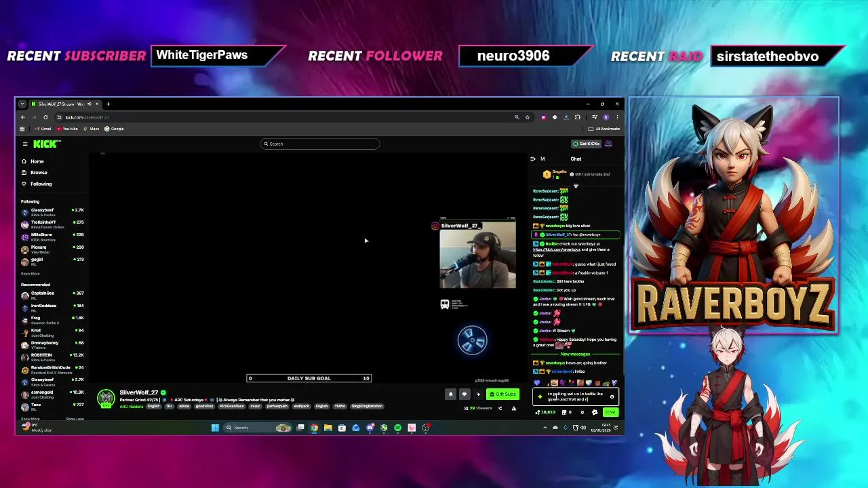Screen dimensions: 868x488
Task: Open the tab search dropdown arrow
Action: (22, 104)
